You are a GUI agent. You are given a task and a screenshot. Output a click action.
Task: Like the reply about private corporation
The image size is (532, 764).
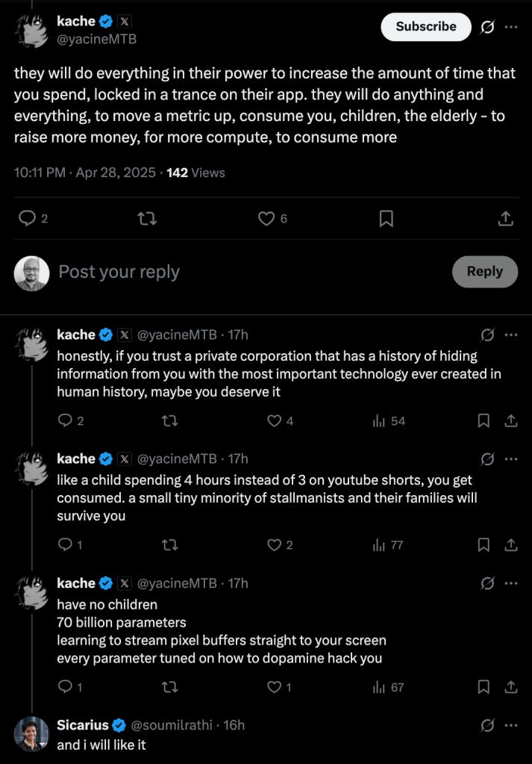coord(274,420)
